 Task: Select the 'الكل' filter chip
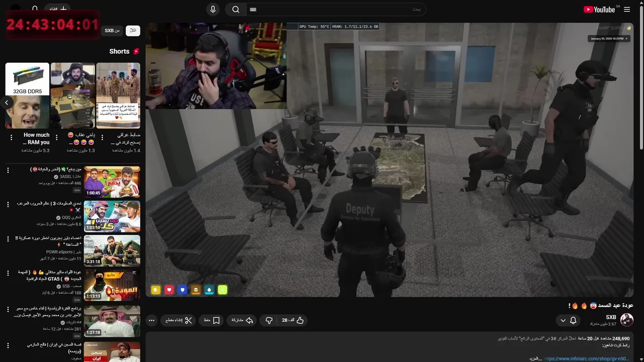(133, 31)
